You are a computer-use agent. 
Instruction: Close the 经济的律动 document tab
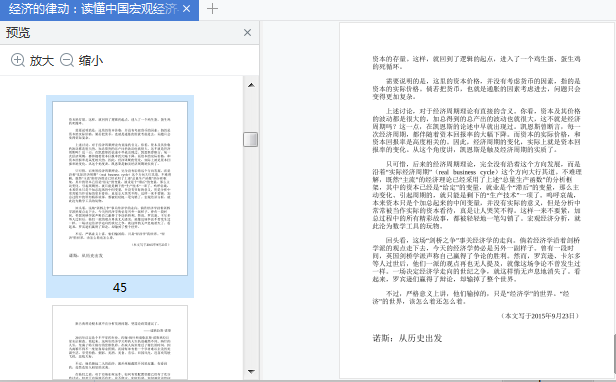tap(187, 9)
